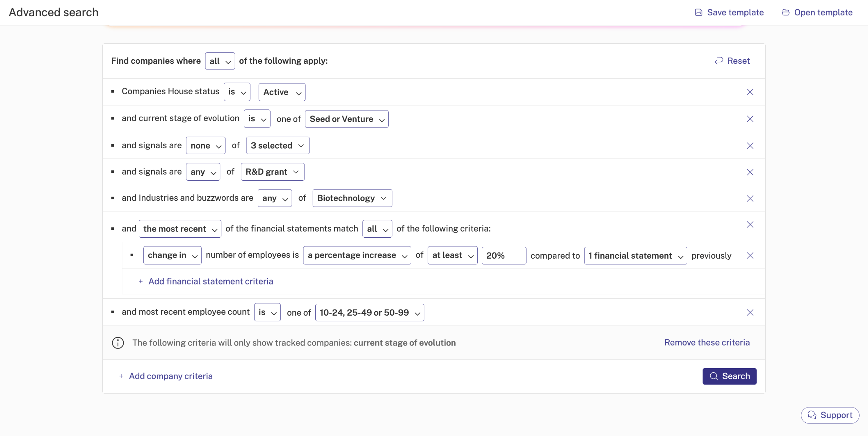
Task: Open the 'a percentage increase' dropdown
Action: 357,255
